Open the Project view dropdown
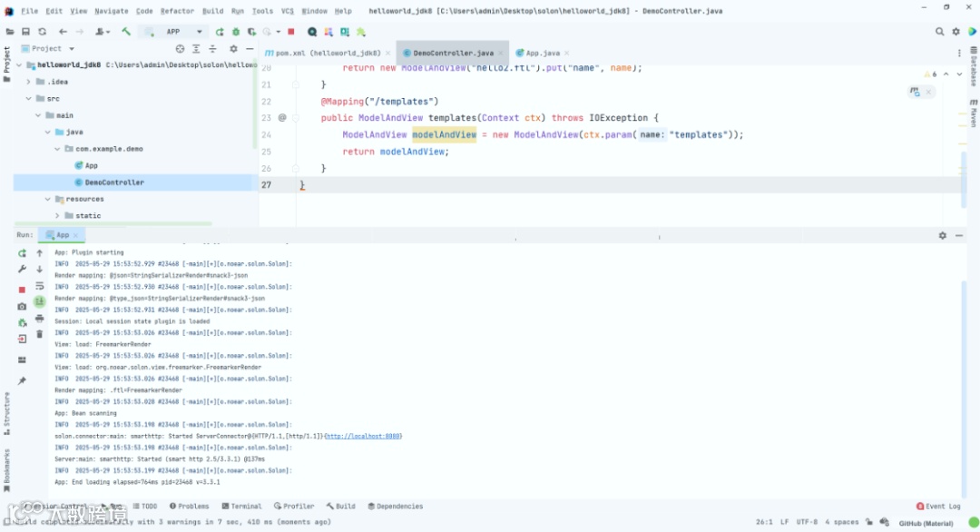Image resolution: width=980 pixels, height=532 pixels. (x=47, y=48)
